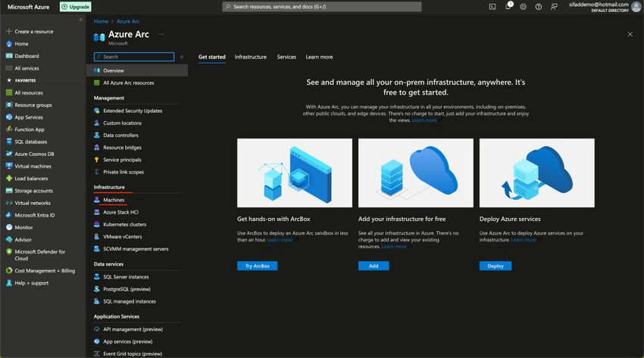Open the Azure Arc ellipsis more menu
This screenshot has height=358, width=644.
tap(161, 34)
